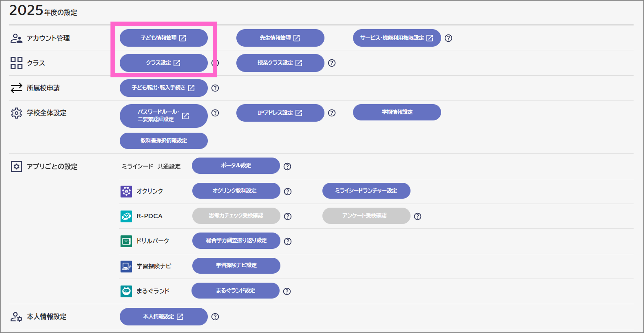
Task: Click help icon next to IPアドレス設定
Action: click(x=331, y=113)
